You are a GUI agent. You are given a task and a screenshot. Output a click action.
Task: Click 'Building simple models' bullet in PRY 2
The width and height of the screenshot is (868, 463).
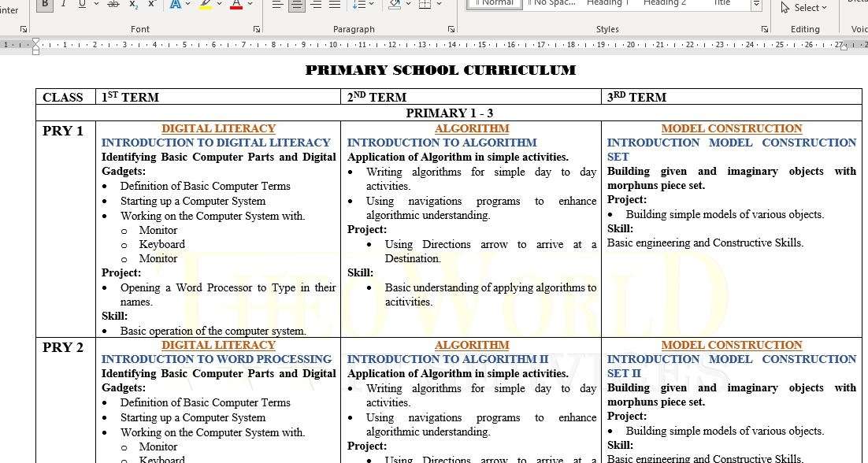[x=725, y=431]
